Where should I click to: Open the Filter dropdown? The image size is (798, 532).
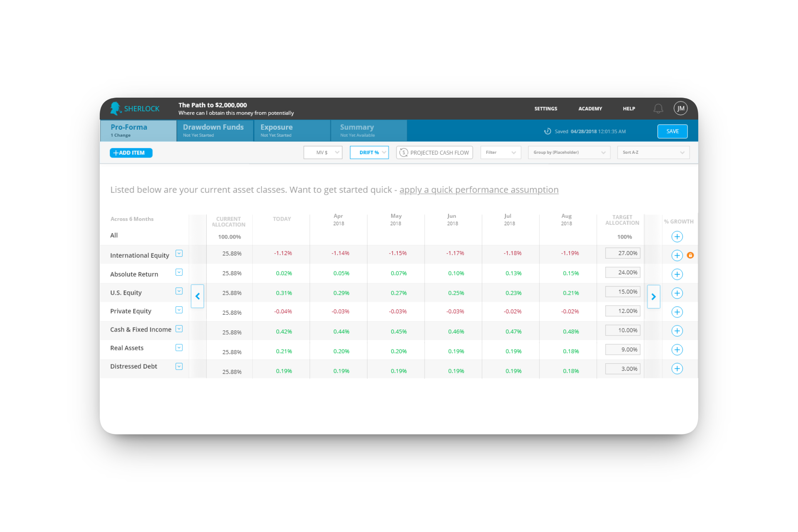pos(500,153)
